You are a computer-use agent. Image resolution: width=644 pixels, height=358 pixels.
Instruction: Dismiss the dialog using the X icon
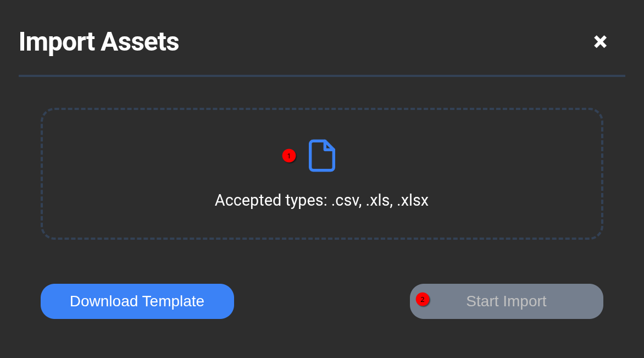[x=600, y=42]
